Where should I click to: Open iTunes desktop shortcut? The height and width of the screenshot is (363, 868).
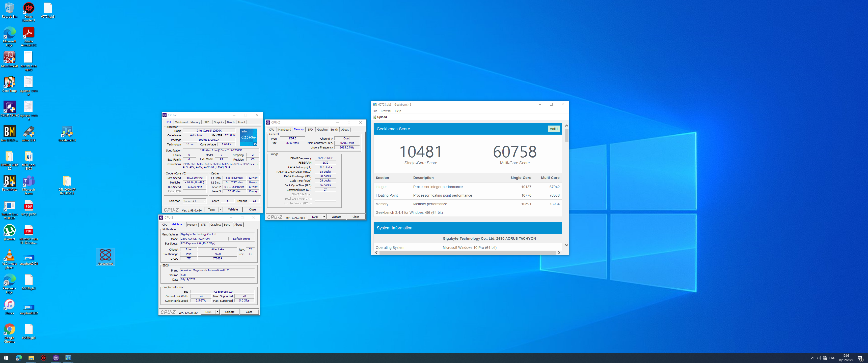(x=9, y=307)
